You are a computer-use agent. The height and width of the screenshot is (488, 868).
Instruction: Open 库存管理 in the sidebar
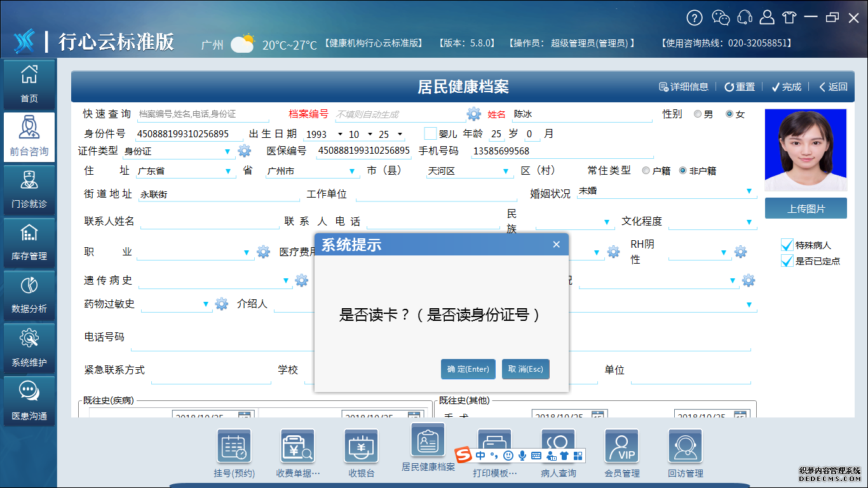point(29,242)
